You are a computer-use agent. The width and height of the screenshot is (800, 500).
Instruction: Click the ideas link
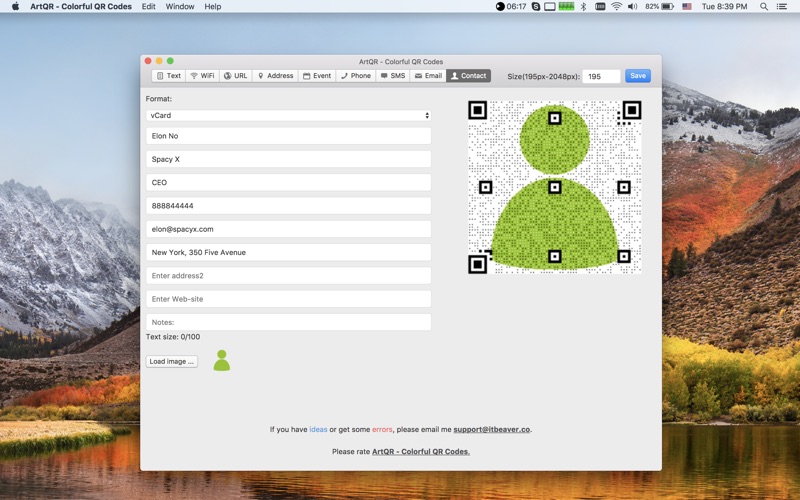point(318,430)
